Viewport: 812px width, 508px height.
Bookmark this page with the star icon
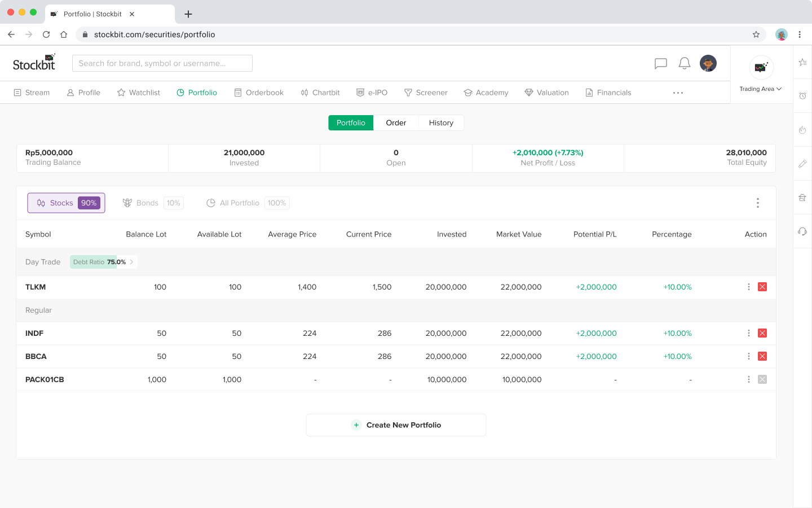756,34
